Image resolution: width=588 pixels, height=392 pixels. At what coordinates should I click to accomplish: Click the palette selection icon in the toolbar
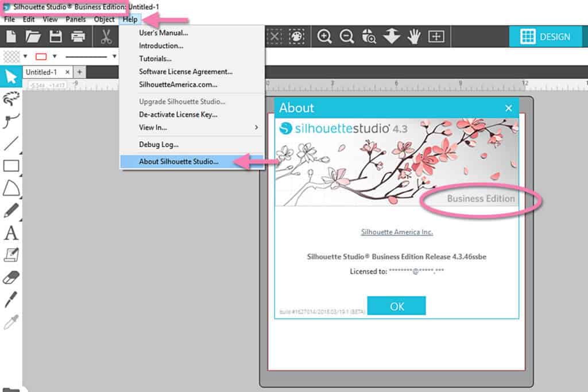[297, 36]
